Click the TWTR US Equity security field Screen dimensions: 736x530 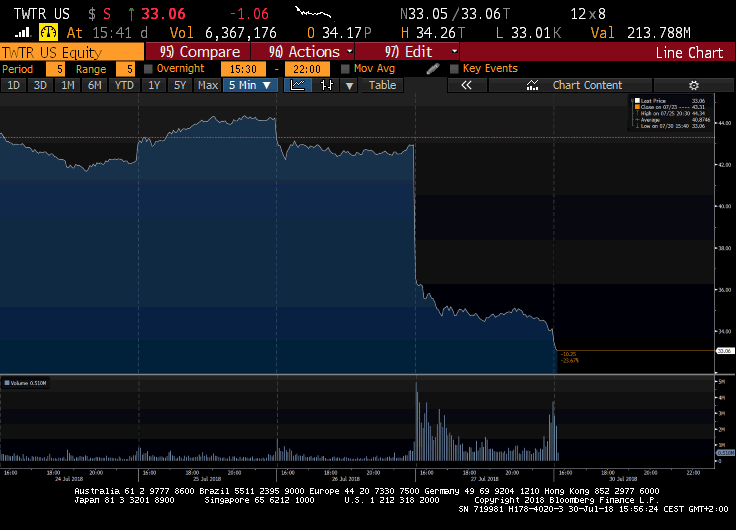click(x=72, y=52)
